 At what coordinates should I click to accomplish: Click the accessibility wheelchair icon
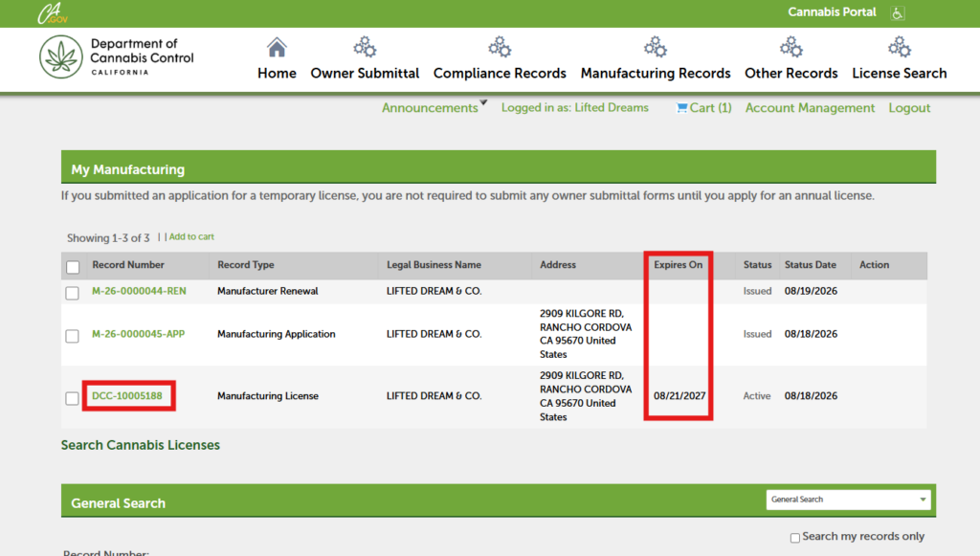898,12
